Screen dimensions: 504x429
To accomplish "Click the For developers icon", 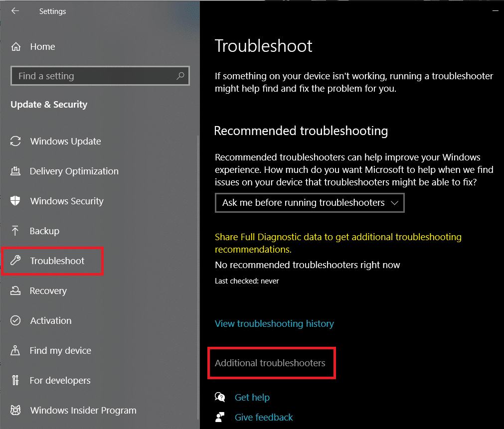I will (x=15, y=380).
